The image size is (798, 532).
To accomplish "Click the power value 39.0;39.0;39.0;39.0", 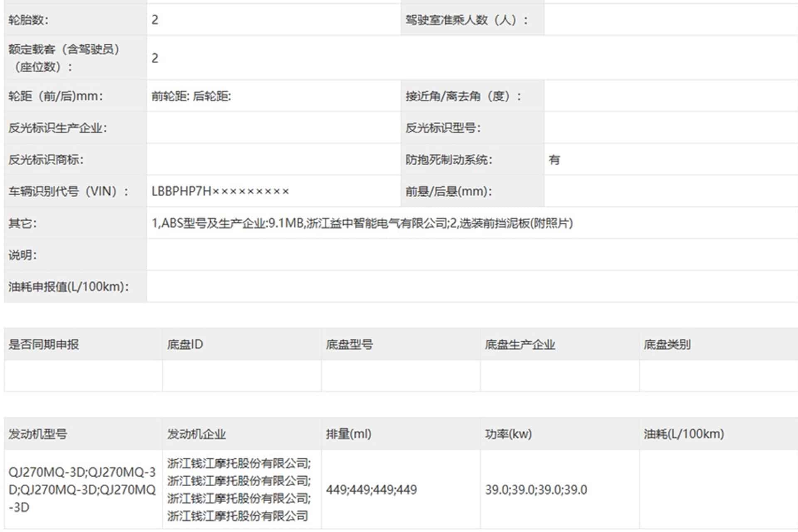I will [x=536, y=490].
